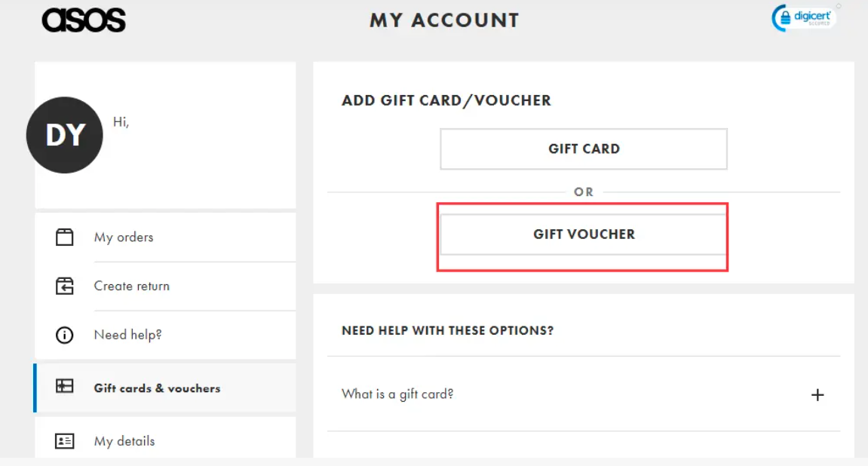Click the "Need help with these options?" heading

point(448,330)
